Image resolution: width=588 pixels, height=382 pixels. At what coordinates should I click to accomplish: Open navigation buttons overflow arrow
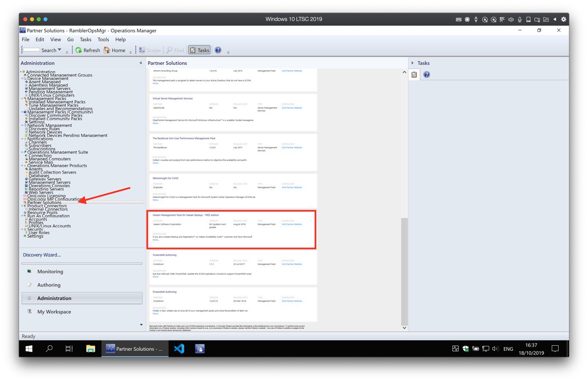pos(141,325)
